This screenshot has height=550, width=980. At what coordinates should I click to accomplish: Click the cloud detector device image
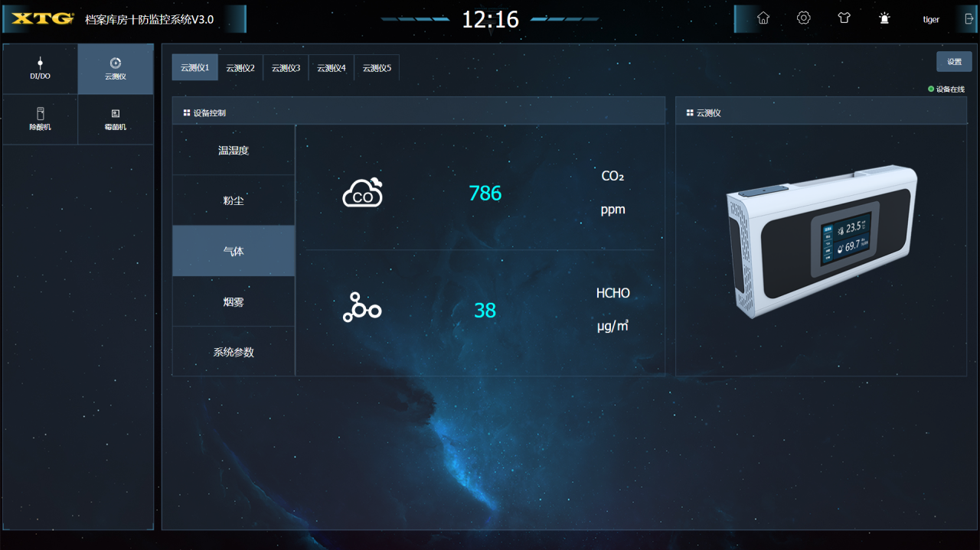pos(821,241)
